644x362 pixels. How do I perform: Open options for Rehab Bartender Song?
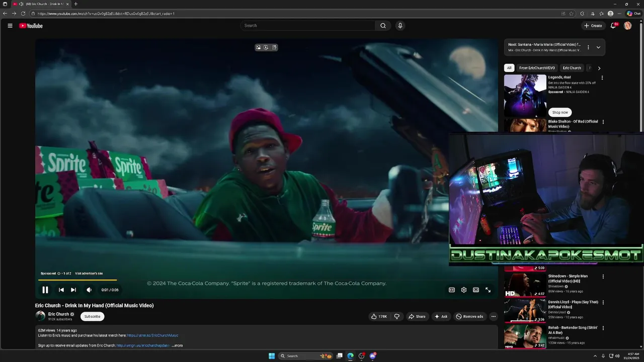(603, 328)
